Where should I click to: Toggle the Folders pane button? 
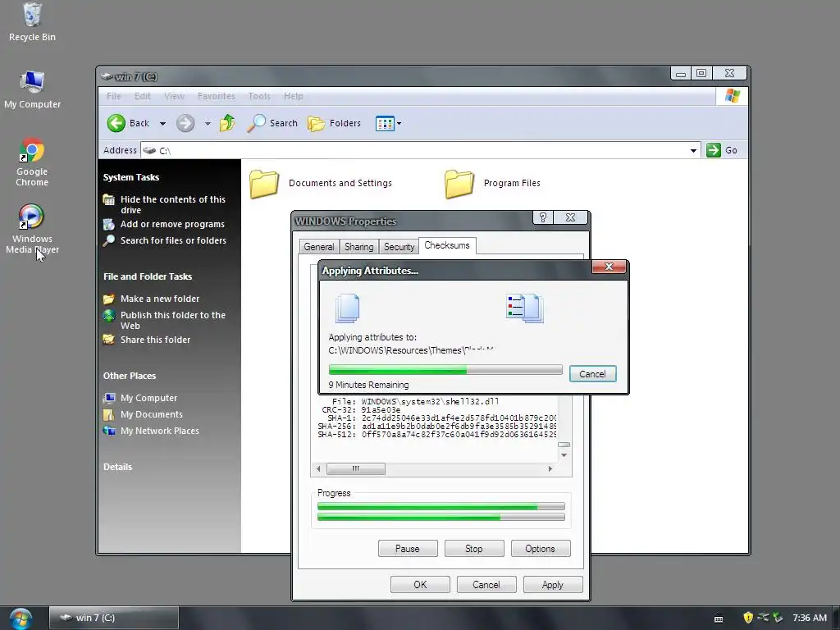[335, 123]
